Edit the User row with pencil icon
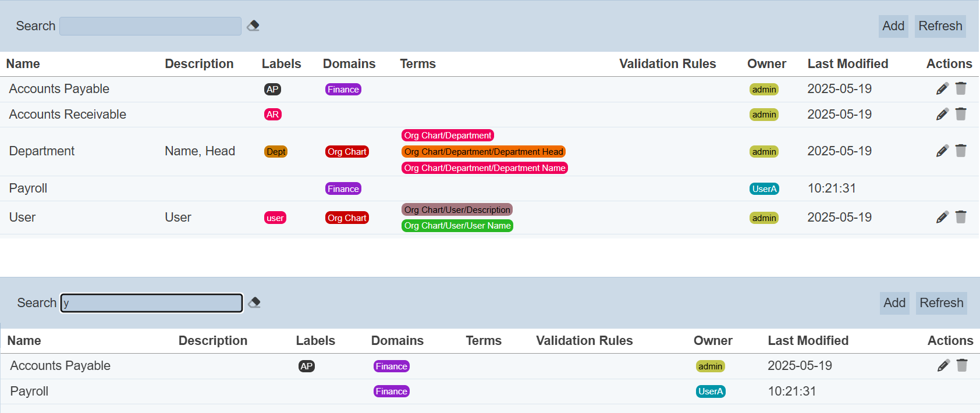This screenshot has width=980, height=413. pyautogui.click(x=942, y=218)
